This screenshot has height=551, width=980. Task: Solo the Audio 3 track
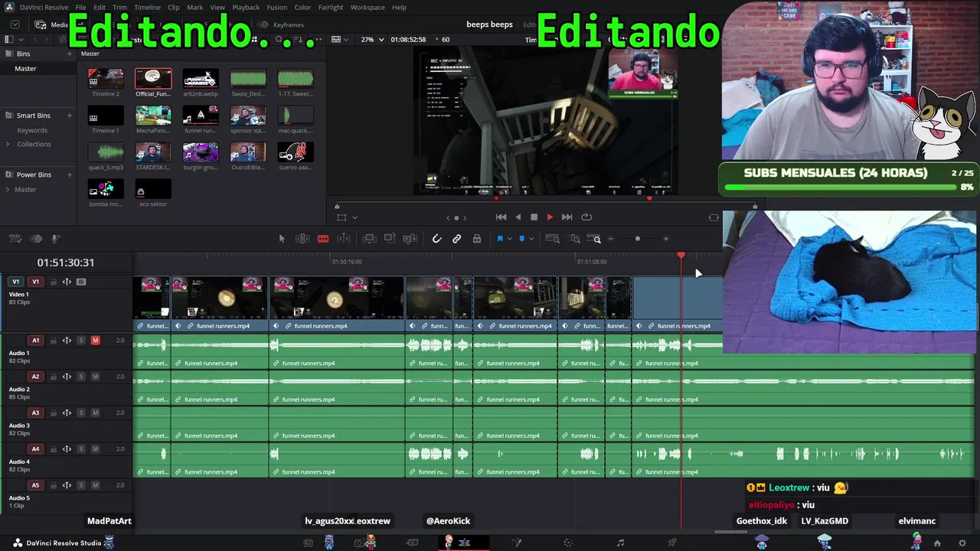[x=81, y=413]
